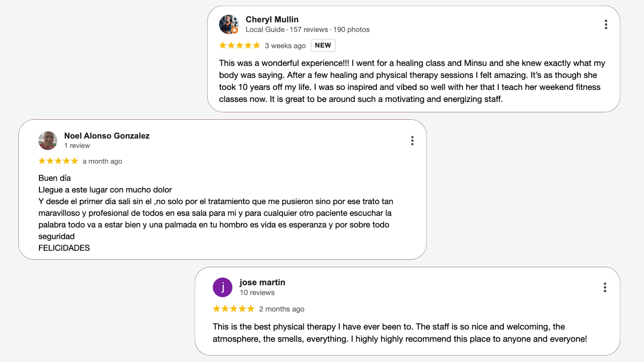Click the 2 months ago timestamp
The width and height of the screenshot is (644, 362).
tap(282, 309)
